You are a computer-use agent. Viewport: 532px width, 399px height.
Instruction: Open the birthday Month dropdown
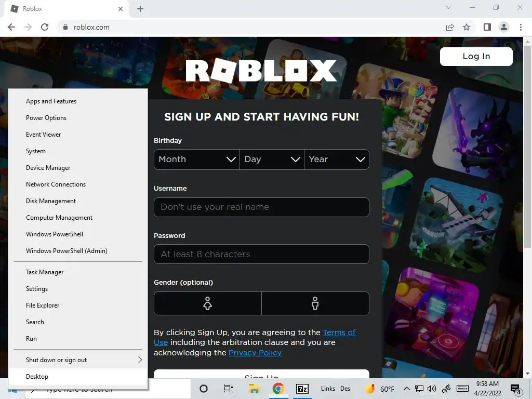(197, 159)
